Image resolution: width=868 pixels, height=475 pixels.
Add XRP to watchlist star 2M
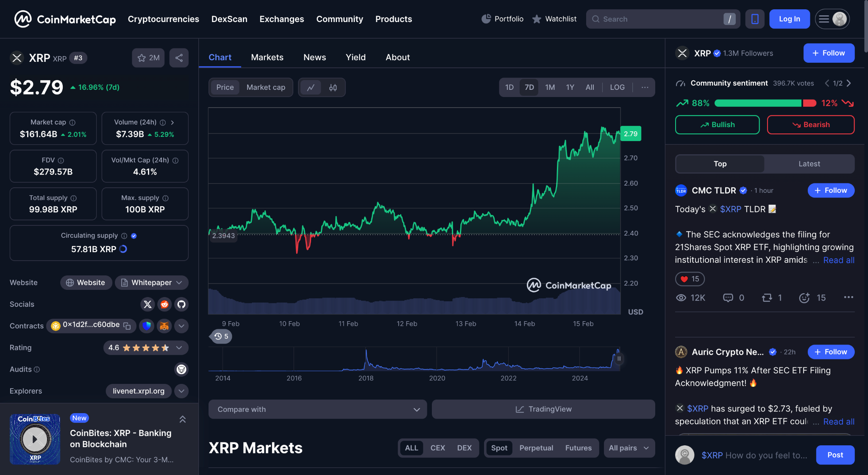coord(148,58)
